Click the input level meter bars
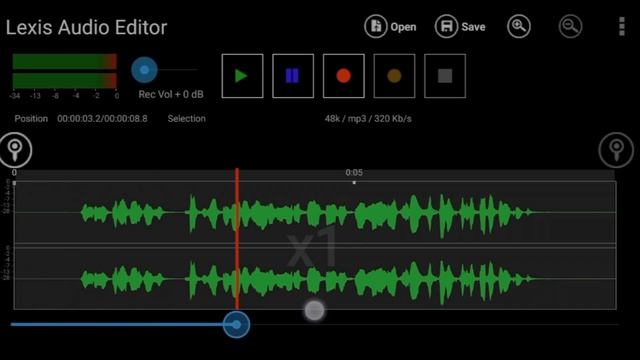The width and height of the screenshot is (640, 360). click(64, 71)
